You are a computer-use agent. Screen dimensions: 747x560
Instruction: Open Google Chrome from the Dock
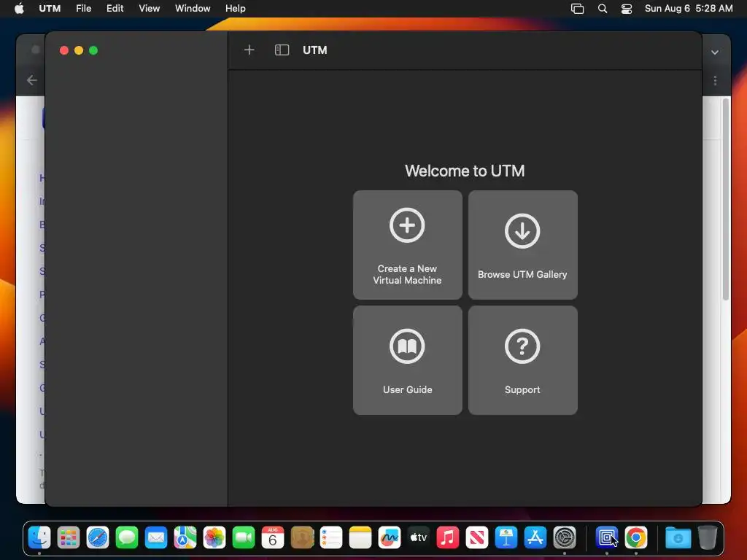636,537
